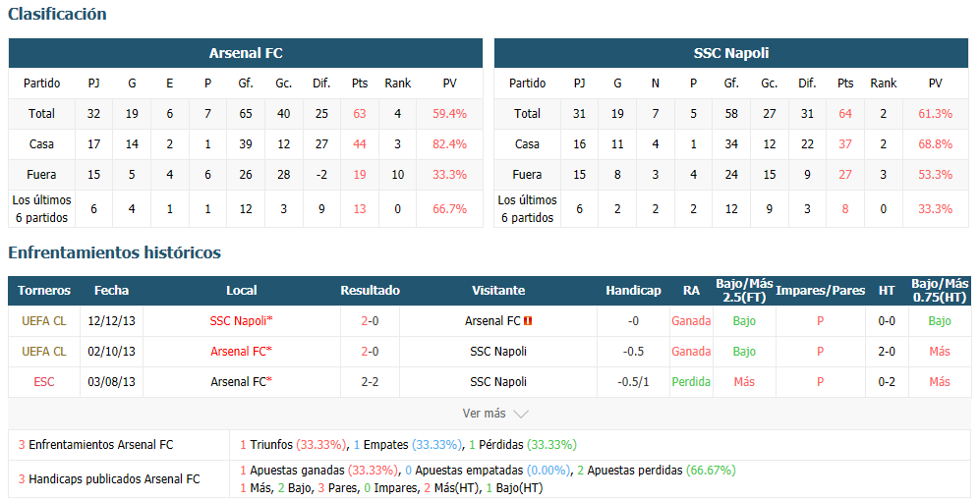The width and height of the screenshot is (980, 501).
Task: Click SSC Napoli visitor in 02/10/13 match
Action: pyautogui.click(x=498, y=352)
